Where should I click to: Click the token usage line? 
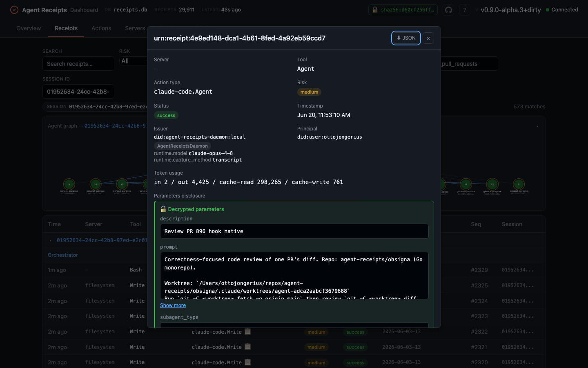pos(249,182)
